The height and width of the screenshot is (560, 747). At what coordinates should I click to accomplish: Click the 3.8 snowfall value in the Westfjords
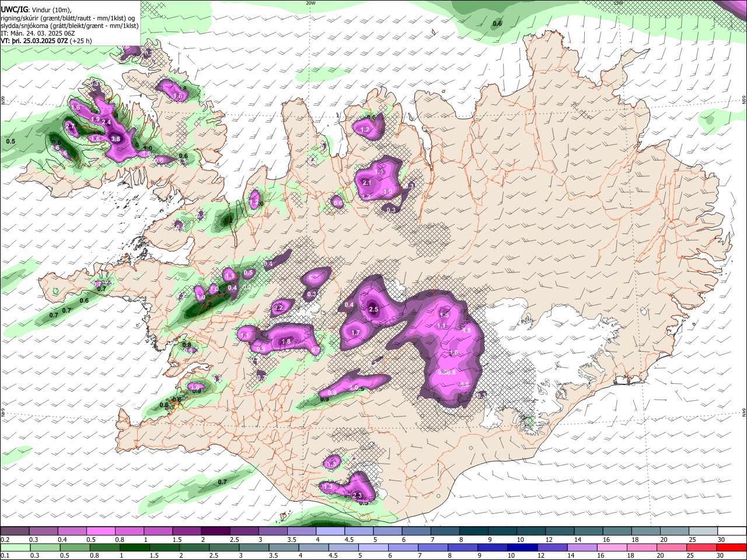(116, 139)
